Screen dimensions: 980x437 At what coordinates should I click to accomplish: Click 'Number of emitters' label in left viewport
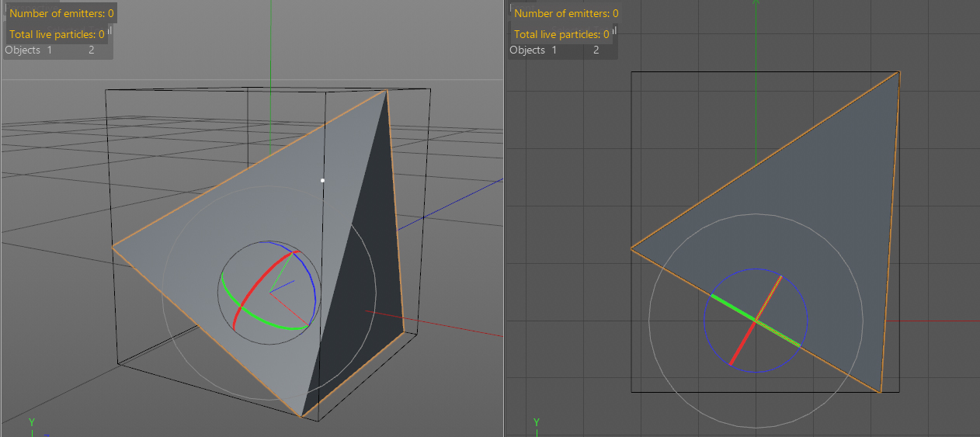tap(61, 13)
